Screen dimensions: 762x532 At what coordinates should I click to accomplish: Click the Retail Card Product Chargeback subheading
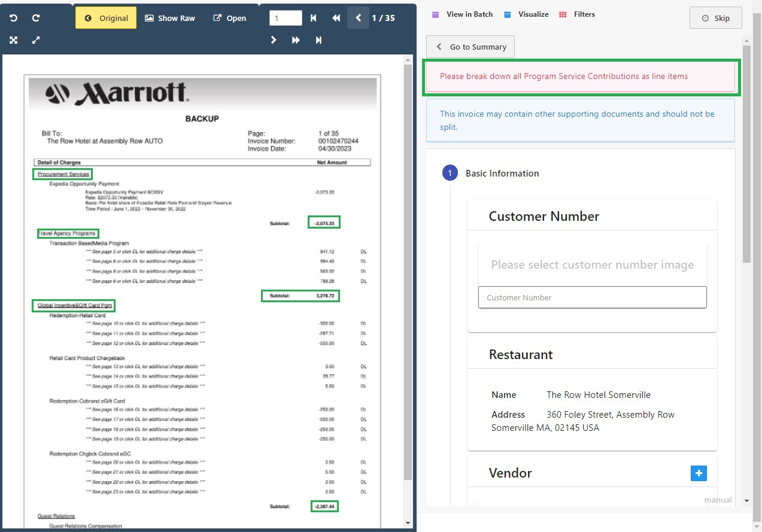pos(87,358)
